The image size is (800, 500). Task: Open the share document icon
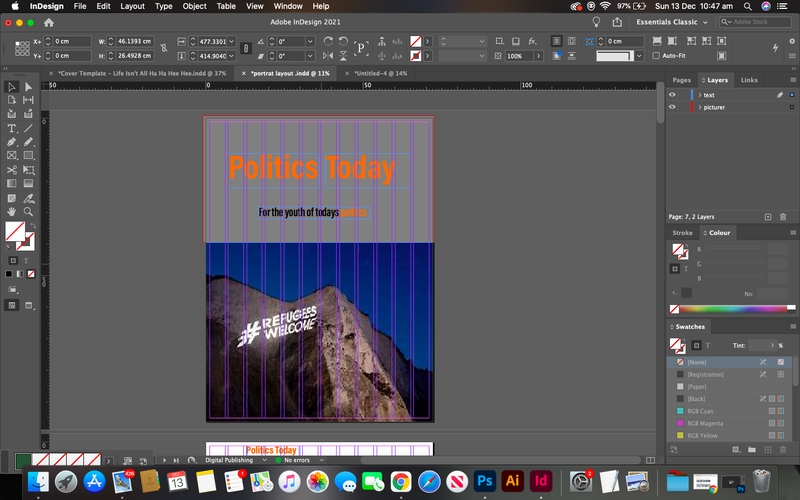pos(617,22)
